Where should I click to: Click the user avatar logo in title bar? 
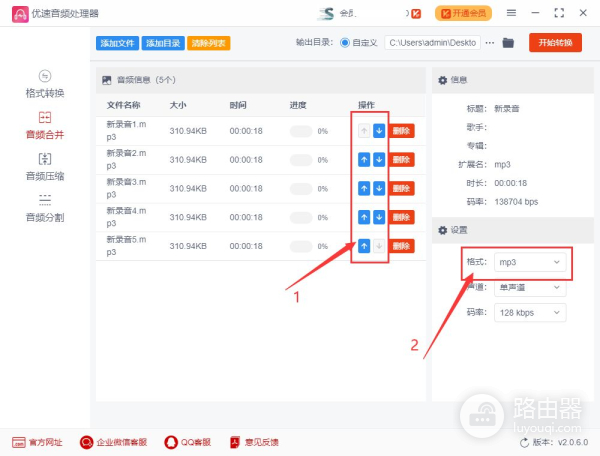(x=326, y=13)
